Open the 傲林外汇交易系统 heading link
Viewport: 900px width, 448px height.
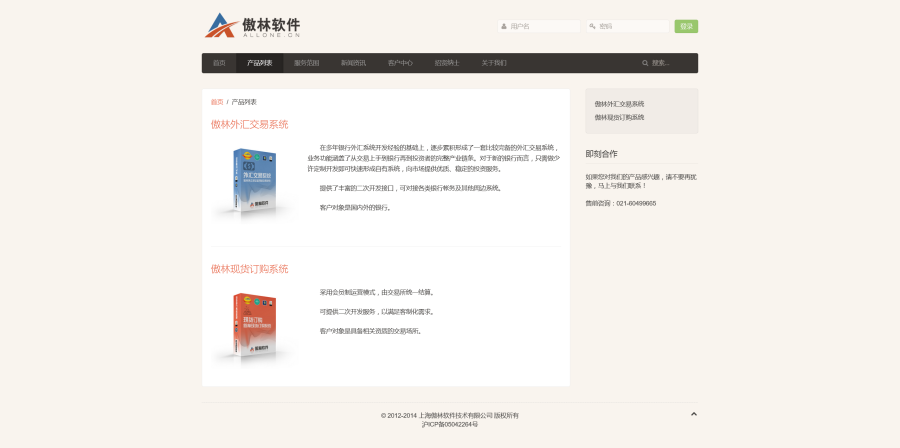point(250,124)
